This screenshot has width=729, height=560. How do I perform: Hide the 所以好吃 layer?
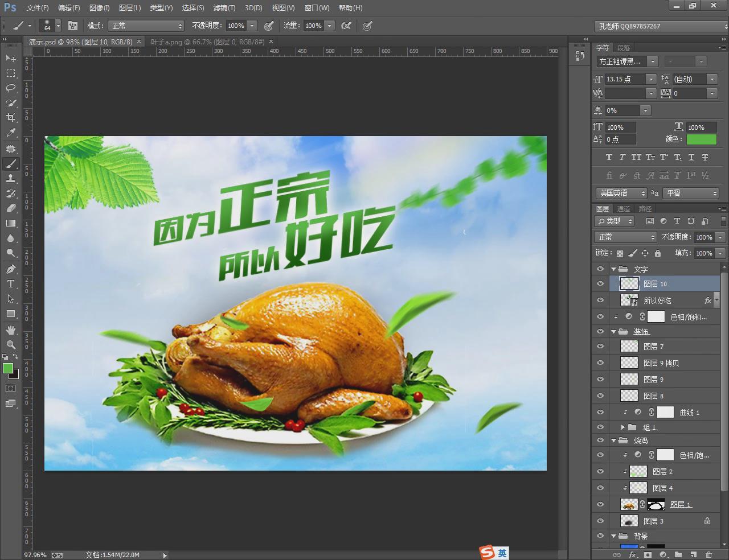coord(600,300)
